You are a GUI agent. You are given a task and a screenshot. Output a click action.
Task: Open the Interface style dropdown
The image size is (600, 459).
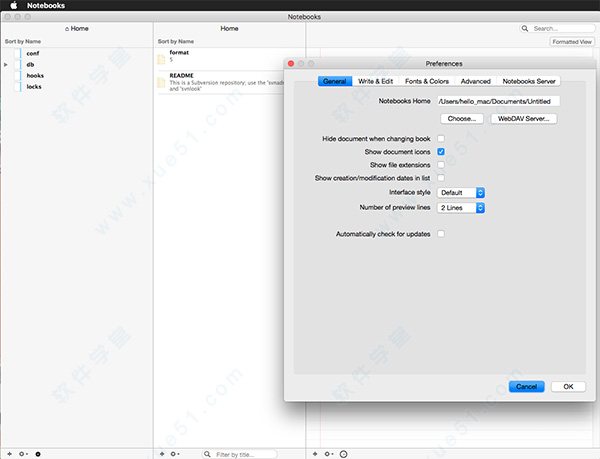click(x=461, y=192)
